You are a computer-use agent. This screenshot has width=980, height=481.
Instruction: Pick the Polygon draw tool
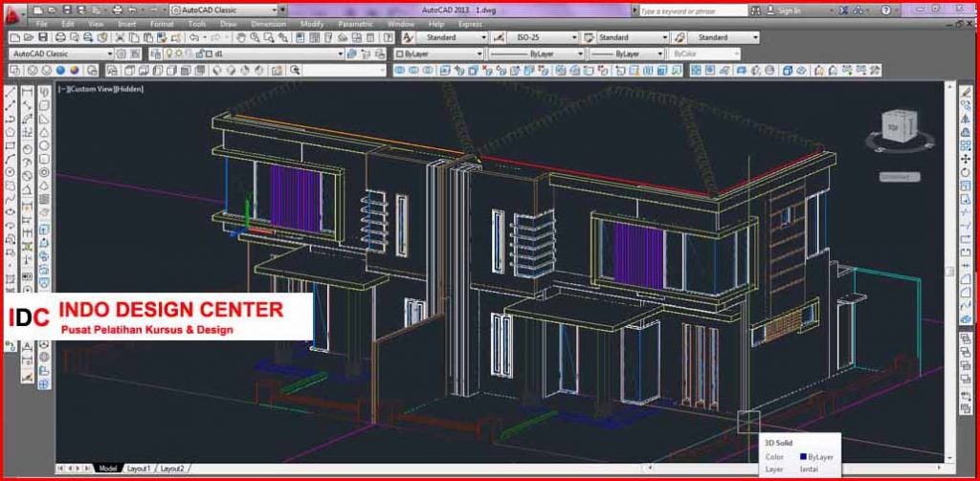[11, 132]
